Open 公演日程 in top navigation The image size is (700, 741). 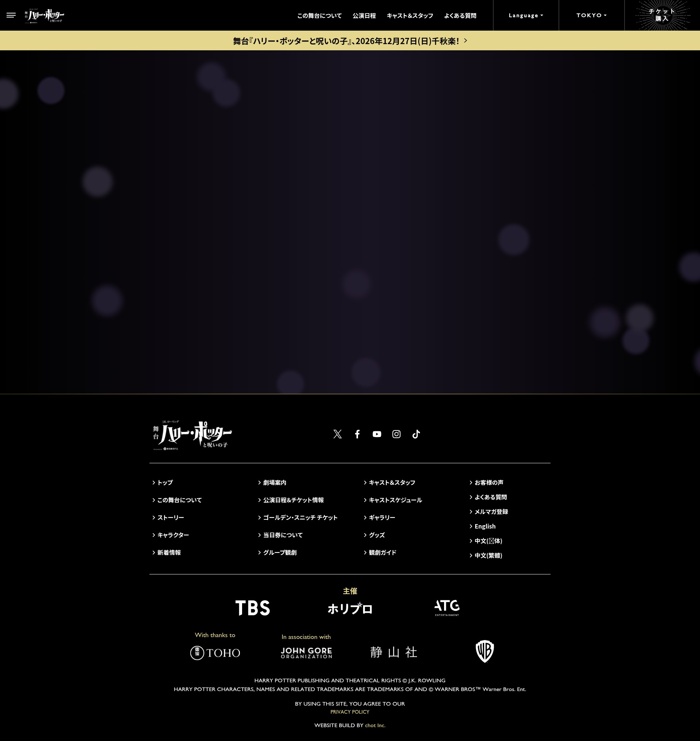(x=364, y=16)
